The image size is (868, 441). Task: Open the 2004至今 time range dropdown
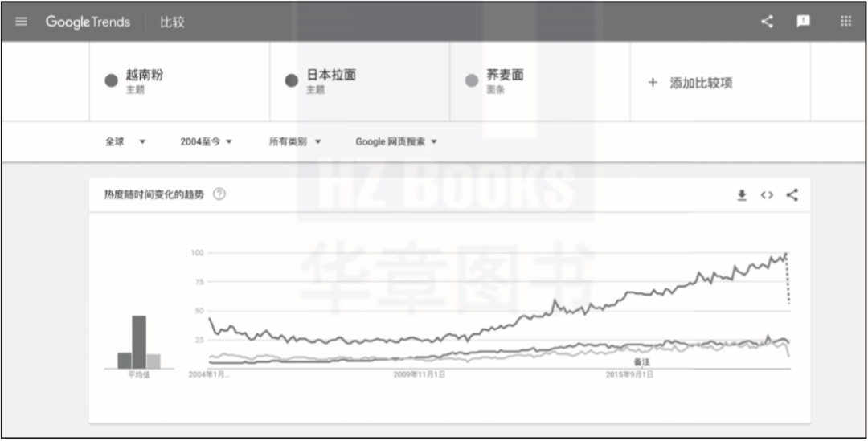point(206,141)
